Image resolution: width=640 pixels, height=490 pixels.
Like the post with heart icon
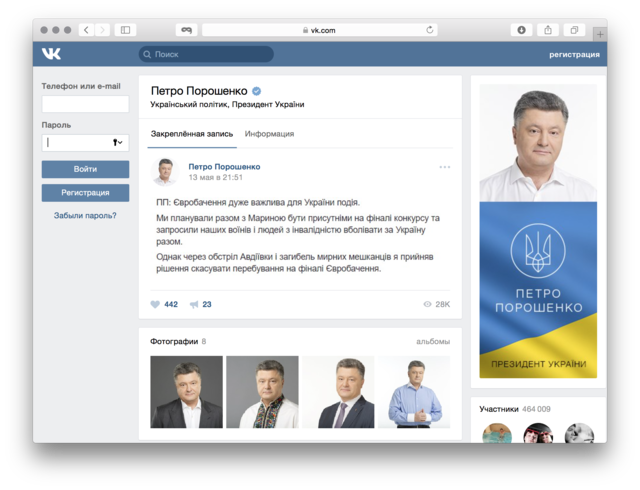tap(155, 304)
